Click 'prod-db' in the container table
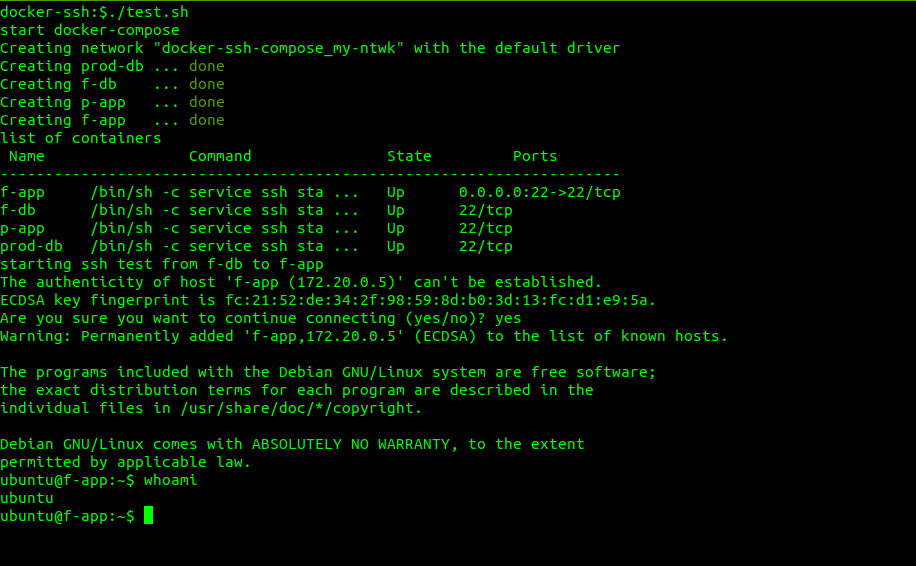 coord(32,246)
